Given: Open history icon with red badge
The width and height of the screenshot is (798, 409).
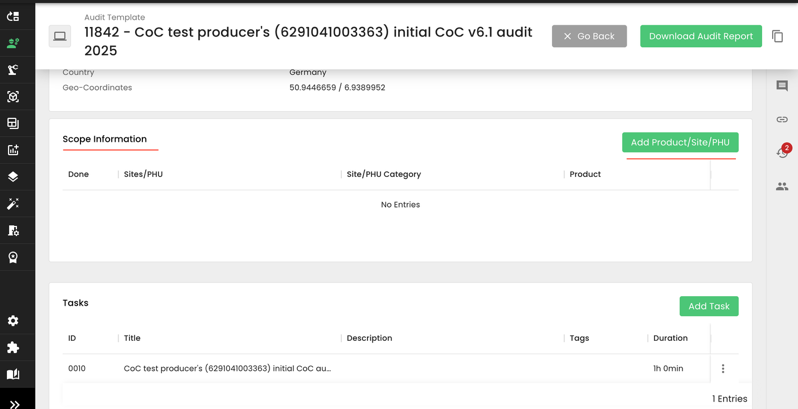Looking at the screenshot, I should pos(782,153).
